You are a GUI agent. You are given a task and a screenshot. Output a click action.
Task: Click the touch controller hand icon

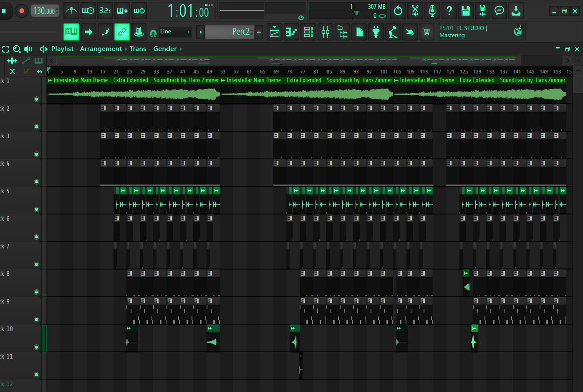[410, 32]
